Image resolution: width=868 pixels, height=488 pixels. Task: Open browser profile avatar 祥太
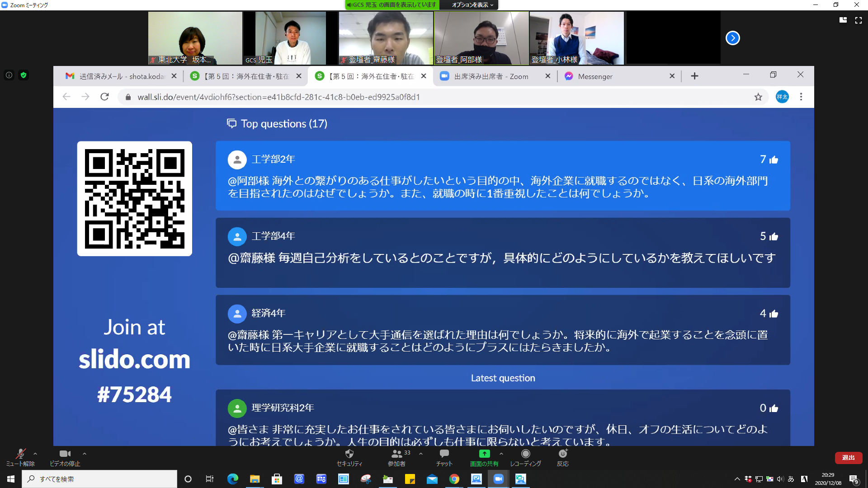point(782,97)
